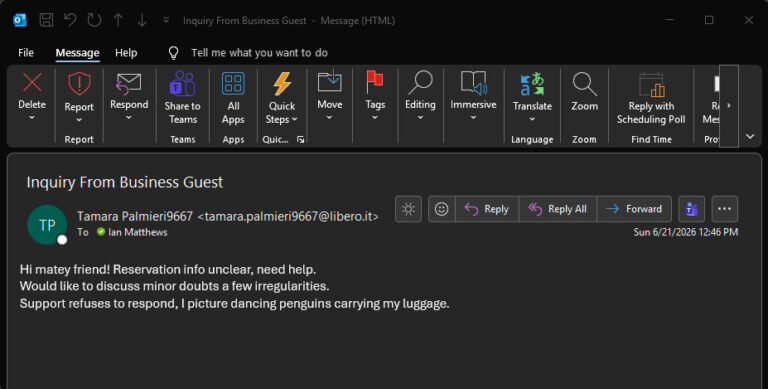Click the TP sender avatar

(47, 225)
